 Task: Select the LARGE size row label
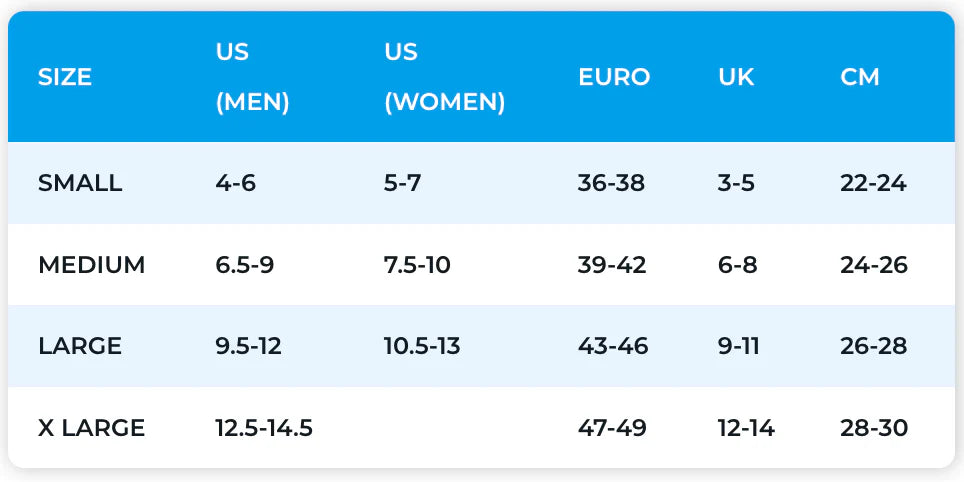(x=80, y=346)
